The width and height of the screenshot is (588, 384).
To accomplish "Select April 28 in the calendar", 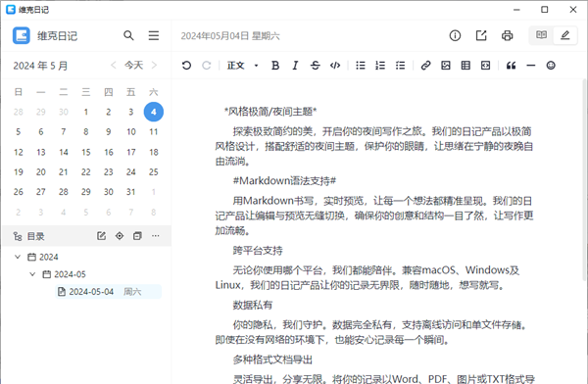I will tap(19, 112).
